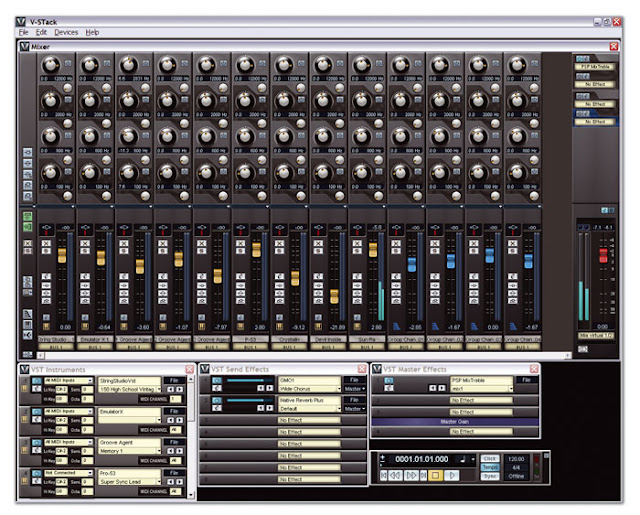Open the editor 'e' for StringStudioVst instrument
Screen dimensions: 640x515
36,388
